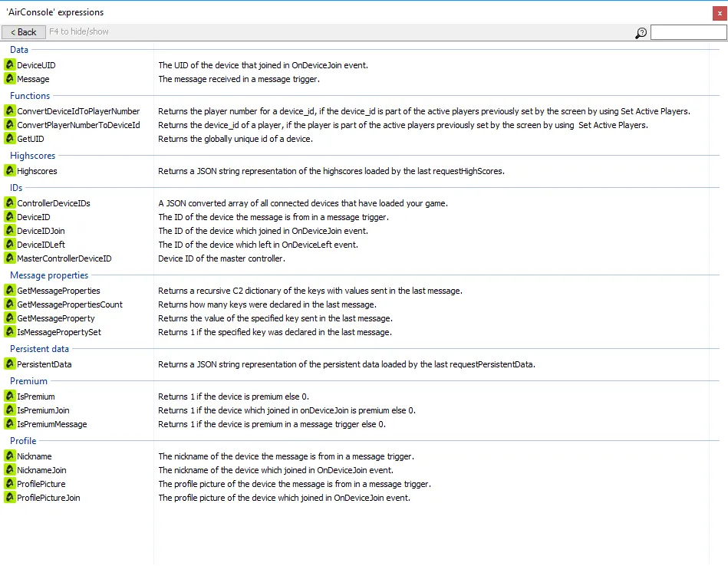Click the Functions category header
The width and height of the screenshot is (728, 566).
30,96
